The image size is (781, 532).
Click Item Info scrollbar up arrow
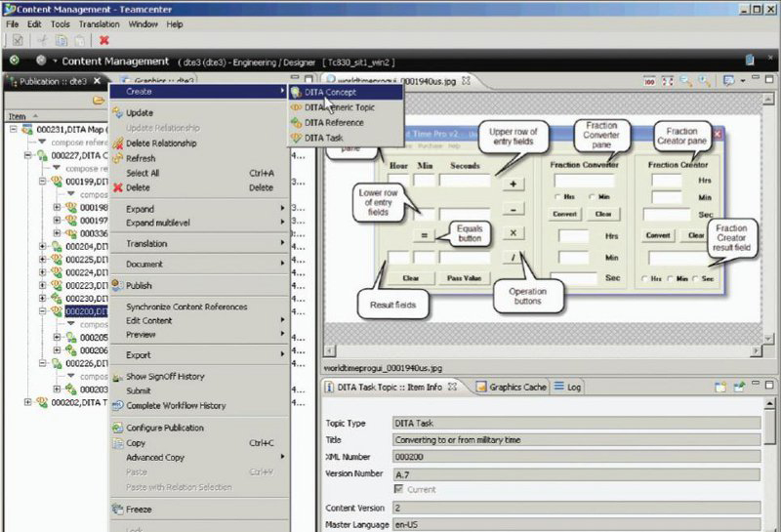coord(769,403)
